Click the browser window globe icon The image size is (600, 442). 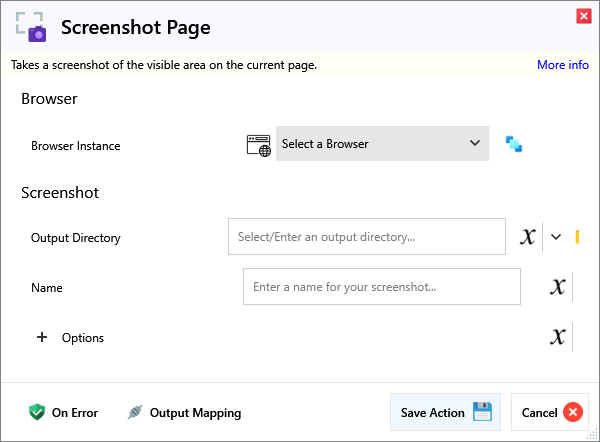pyautogui.click(x=259, y=144)
